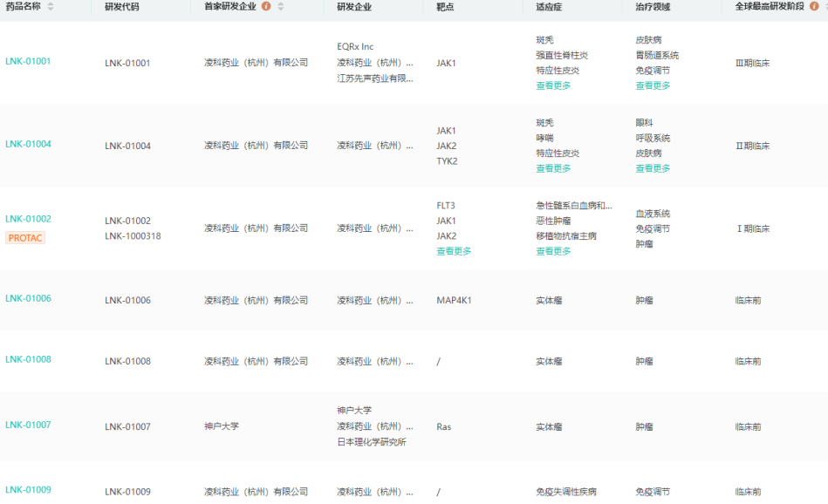Select 胃肠道系统 therapy area
The image size is (828, 504).
tap(657, 55)
